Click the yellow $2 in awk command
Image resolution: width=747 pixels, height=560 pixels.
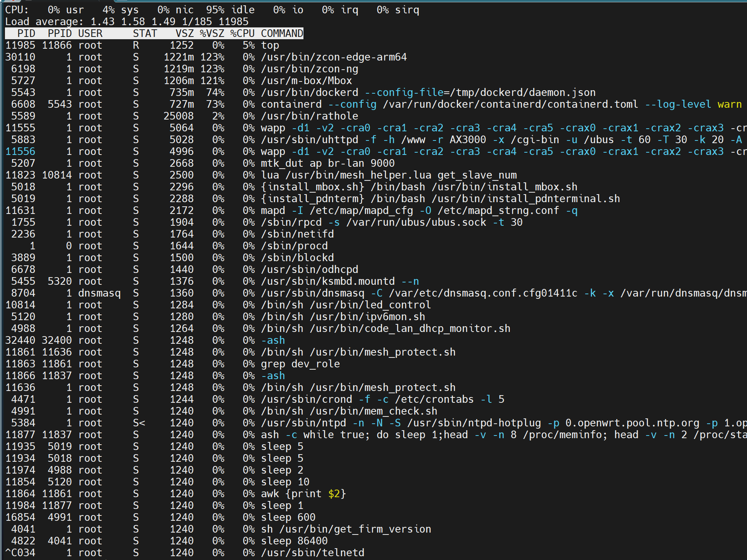pyautogui.click(x=334, y=494)
